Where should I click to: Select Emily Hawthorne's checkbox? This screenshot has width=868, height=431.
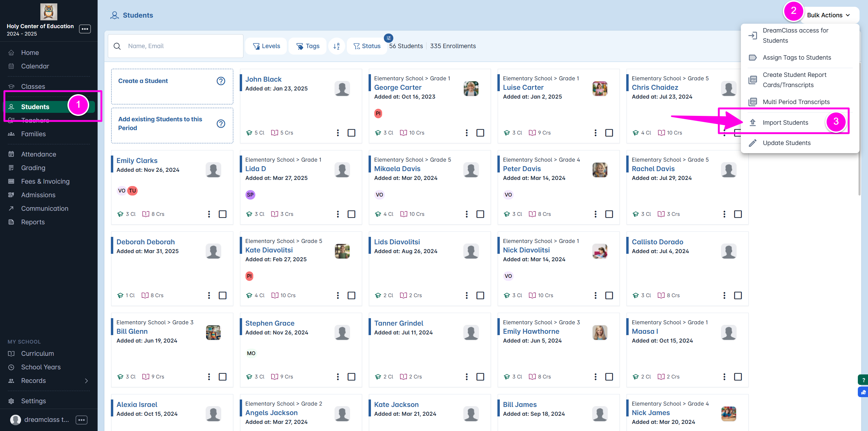click(x=609, y=377)
